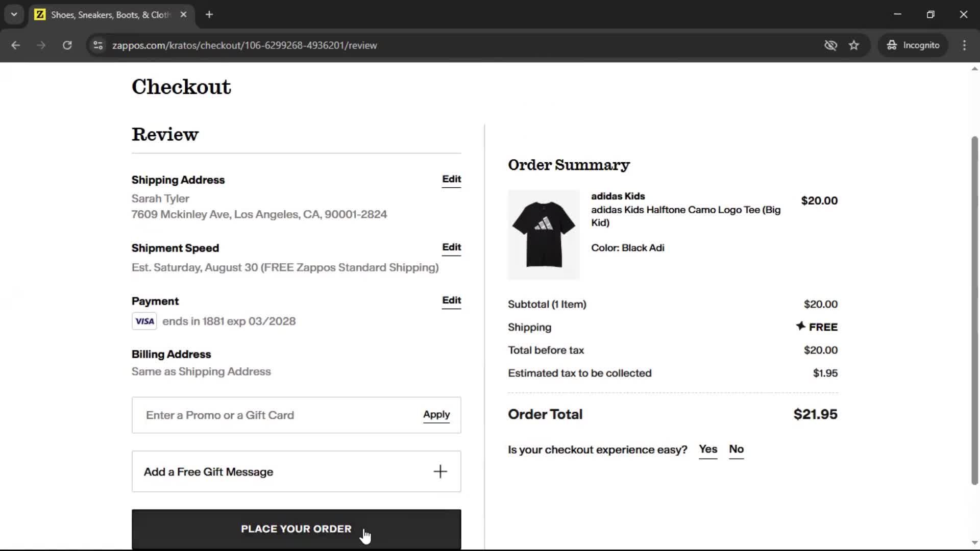
Task: Edit the Shipment Speed
Action: (451, 247)
